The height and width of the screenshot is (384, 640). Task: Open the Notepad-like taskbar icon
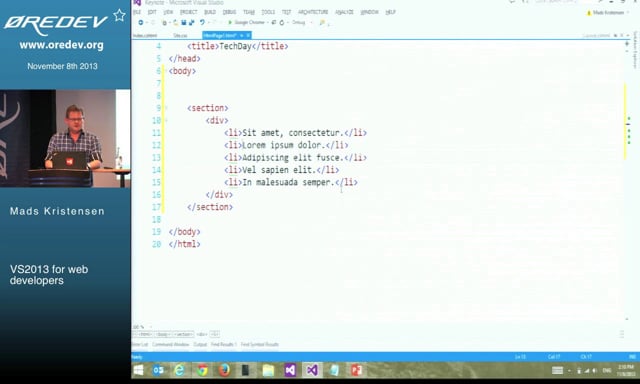[x=334, y=371]
